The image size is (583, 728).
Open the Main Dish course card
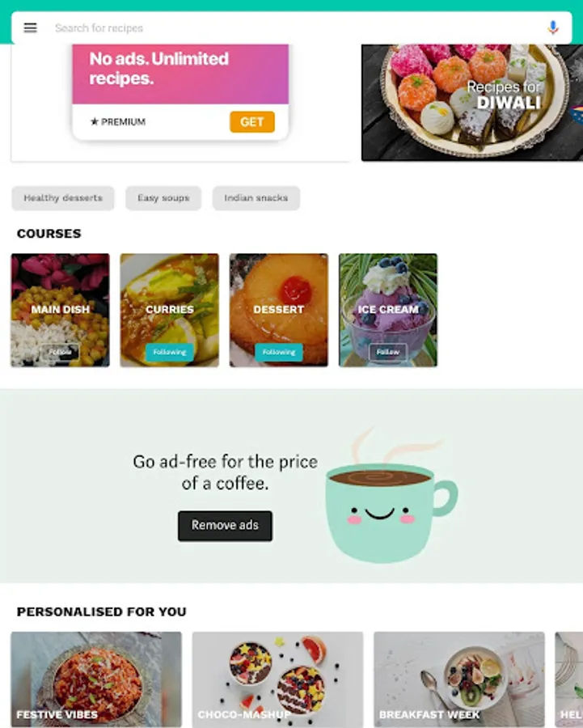61,310
